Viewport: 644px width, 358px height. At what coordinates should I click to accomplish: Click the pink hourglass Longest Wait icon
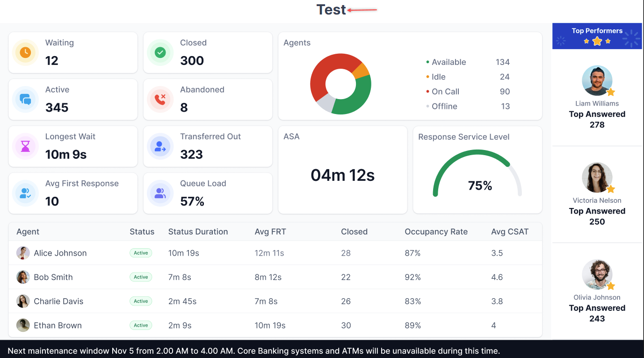[x=25, y=146]
